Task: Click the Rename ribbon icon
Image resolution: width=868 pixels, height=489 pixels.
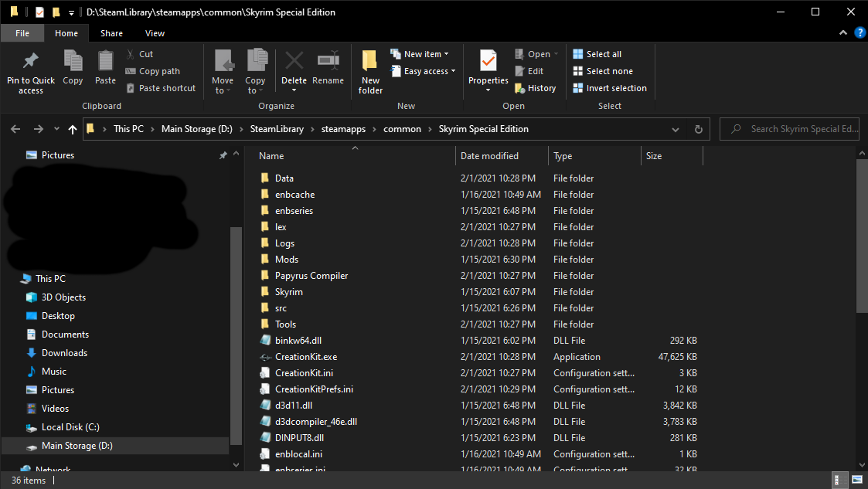Action: point(328,61)
